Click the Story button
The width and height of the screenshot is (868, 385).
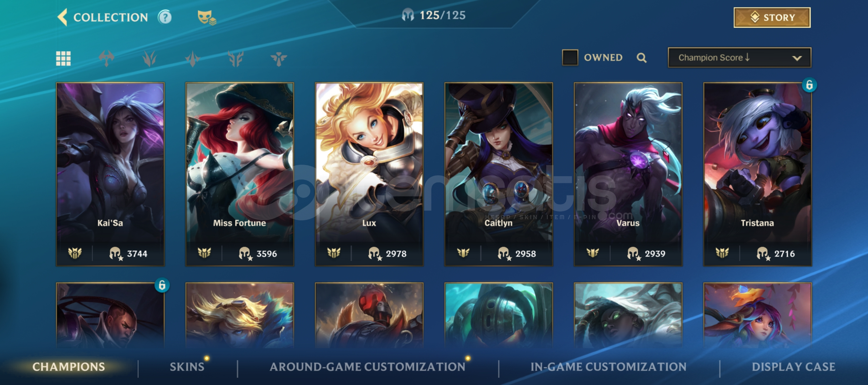(772, 17)
